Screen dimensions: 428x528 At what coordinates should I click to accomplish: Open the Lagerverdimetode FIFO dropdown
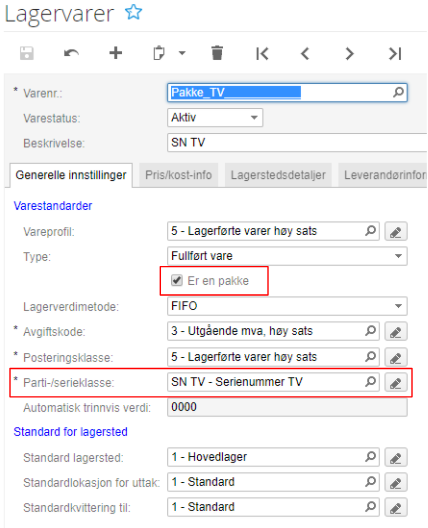tap(287, 306)
